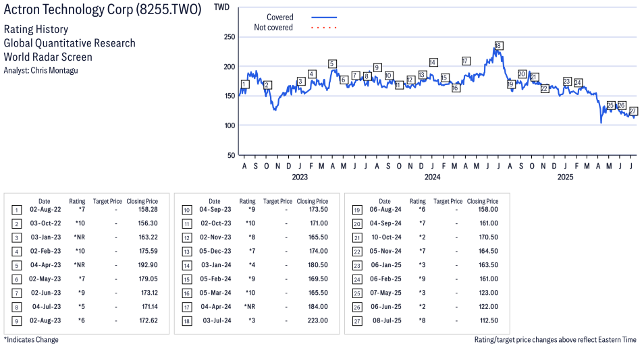Select the Not covered legend label

(x=273, y=28)
